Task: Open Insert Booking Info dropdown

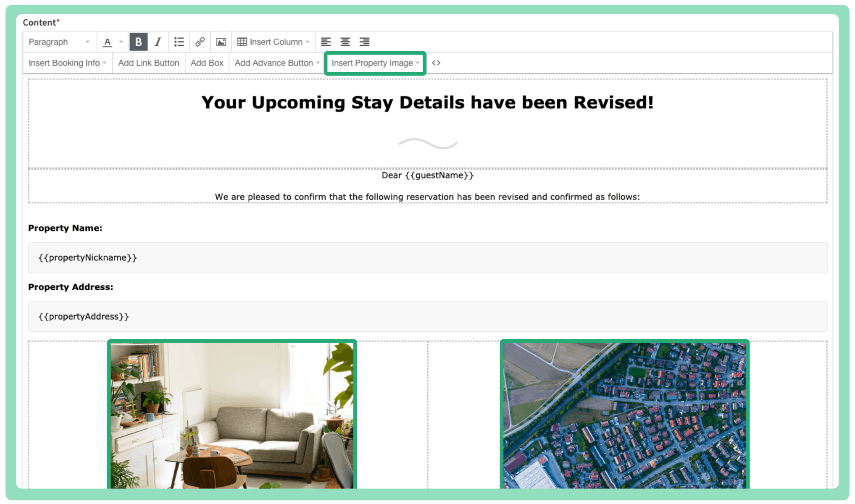Action: pyautogui.click(x=67, y=63)
